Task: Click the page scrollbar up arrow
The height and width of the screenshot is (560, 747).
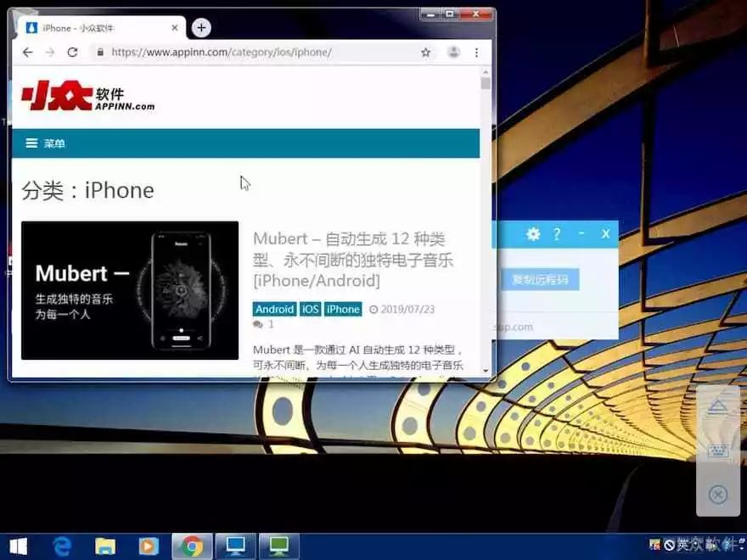Action: point(486,72)
